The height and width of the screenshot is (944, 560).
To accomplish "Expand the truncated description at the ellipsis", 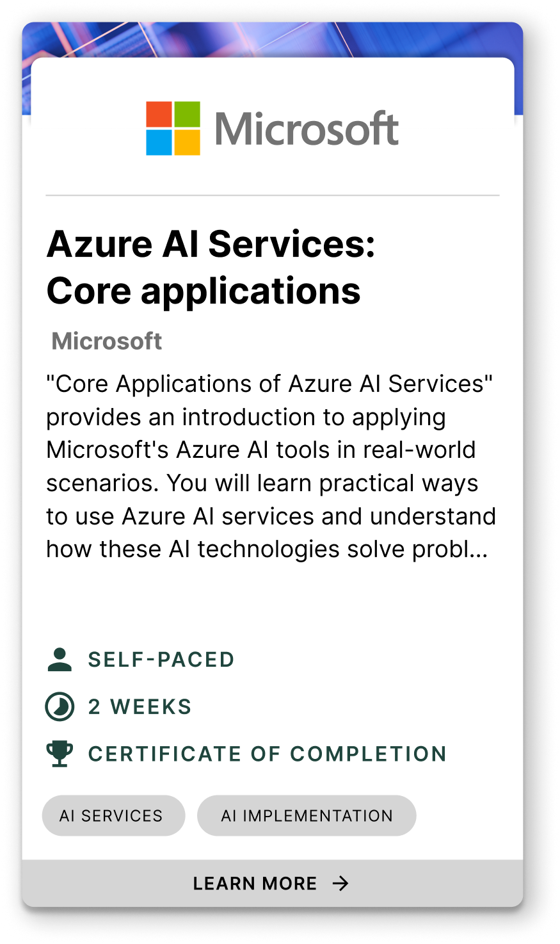I will (479, 549).
